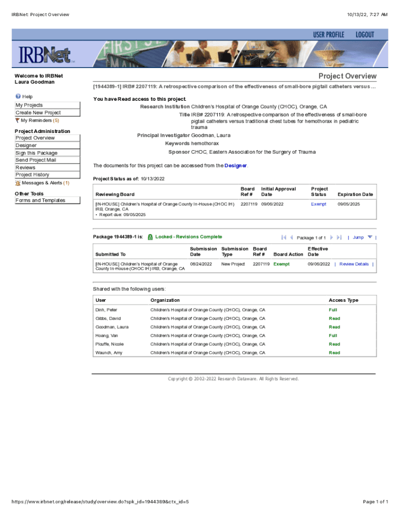Image resolution: width=400 pixels, height=532 pixels.
Task: Go to last package arrow icon
Action: click(339, 237)
